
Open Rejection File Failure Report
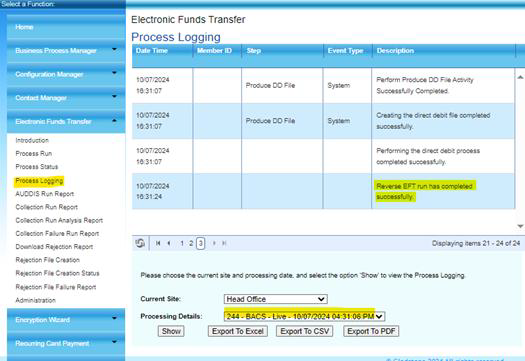(56, 287)
